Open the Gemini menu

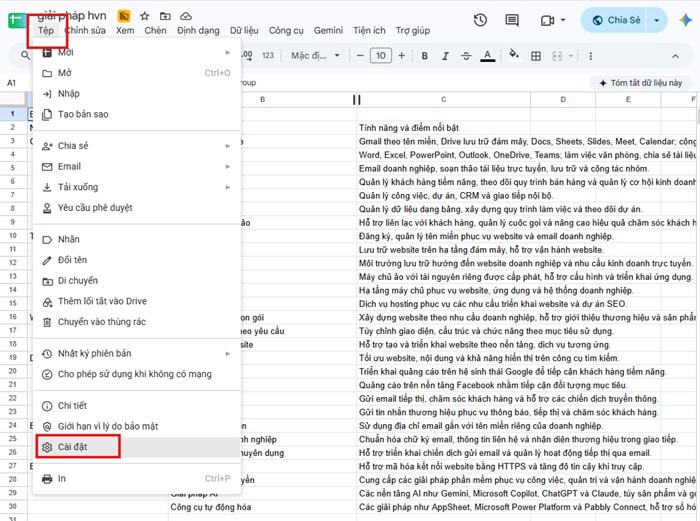click(328, 31)
